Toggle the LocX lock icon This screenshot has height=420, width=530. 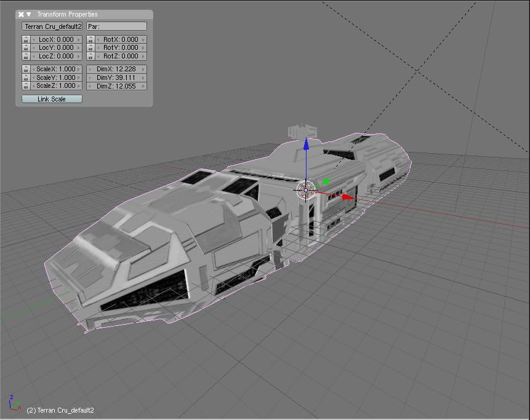(x=26, y=39)
